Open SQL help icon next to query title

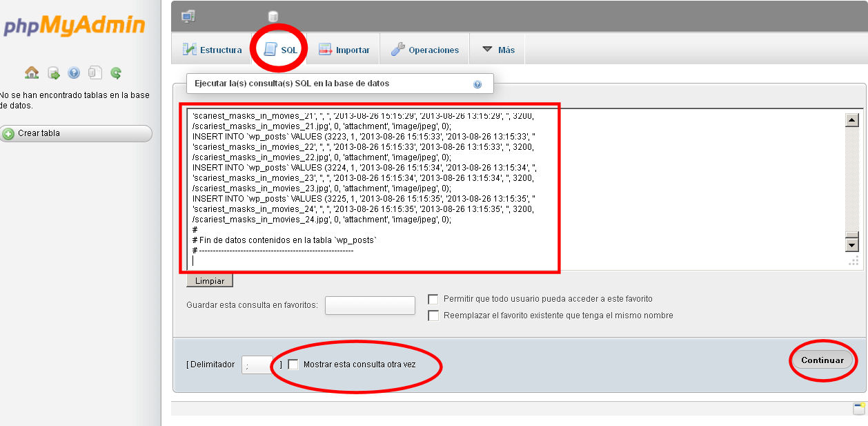point(477,84)
